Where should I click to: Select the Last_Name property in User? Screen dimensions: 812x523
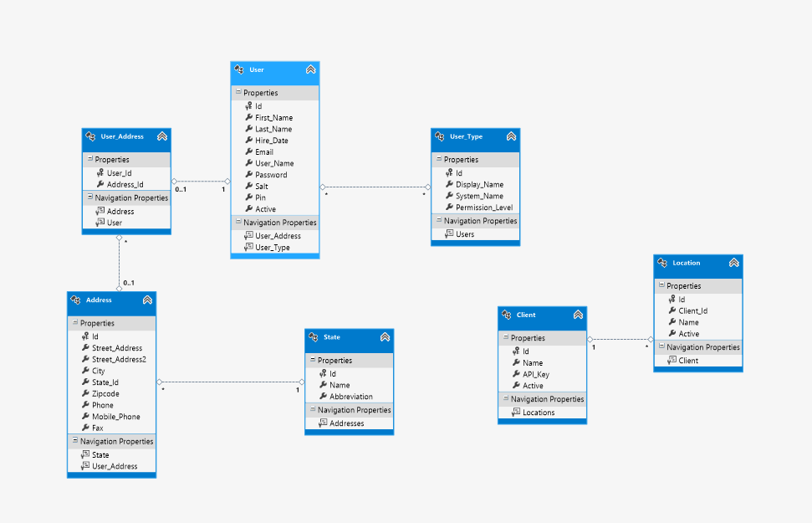274,129
